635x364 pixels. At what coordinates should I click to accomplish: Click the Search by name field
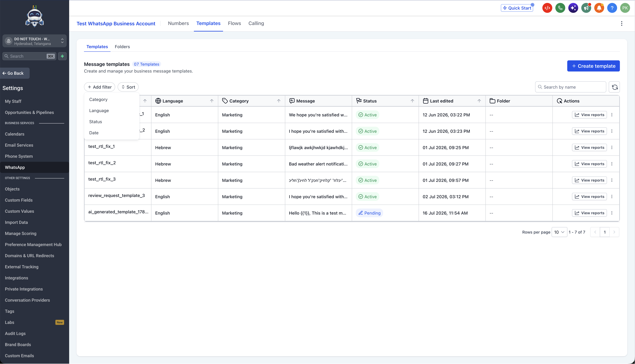pyautogui.click(x=570, y=87)
